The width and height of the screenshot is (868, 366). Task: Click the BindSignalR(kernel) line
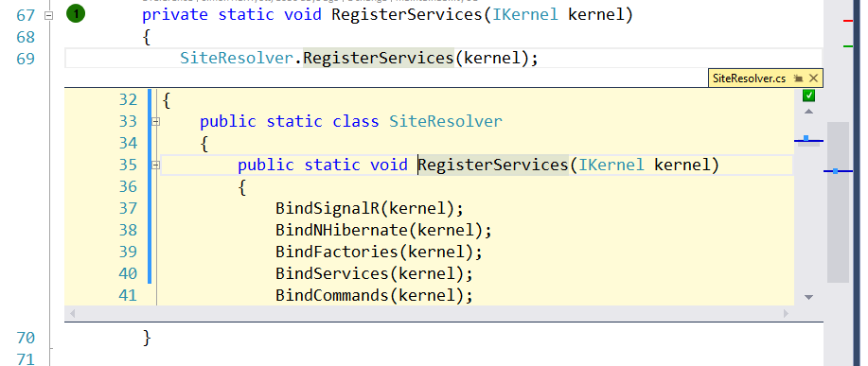369,208
